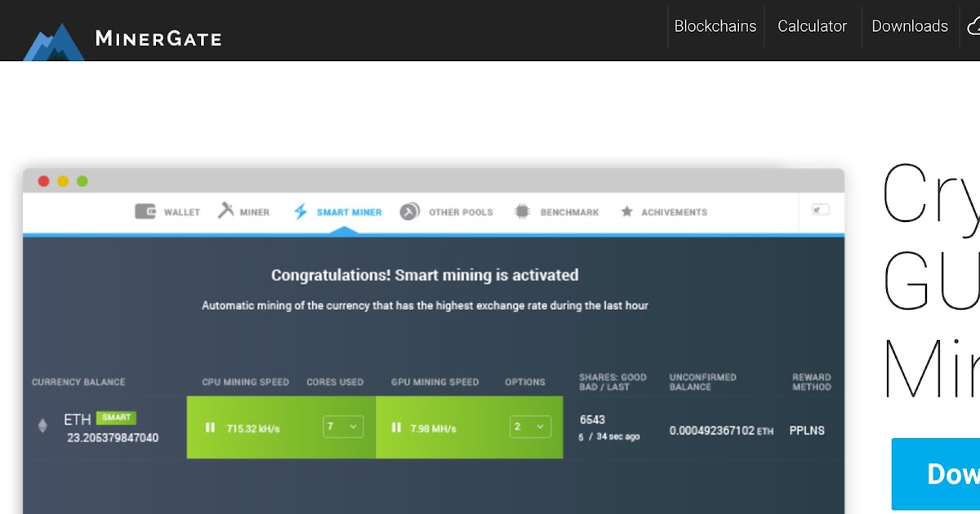Pause GPU mining at 7.98 MH/s
Image resolution: width=980 pixels, height=514 pixels.
[396, 428]
